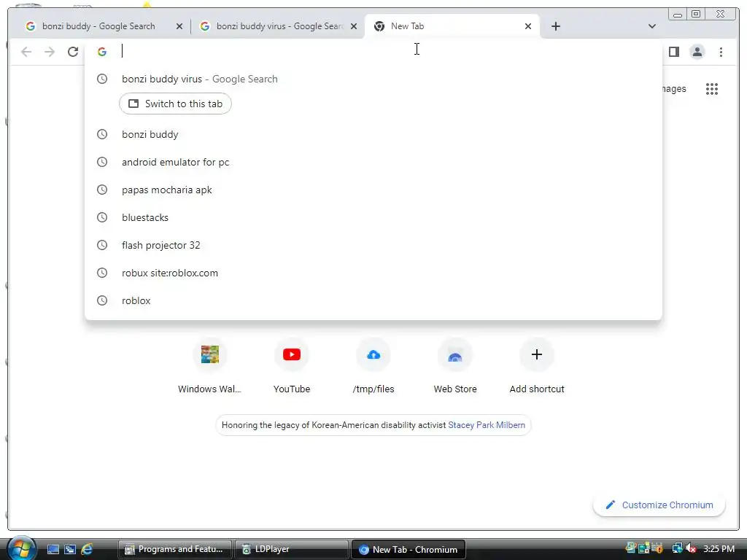This screenshot has width=747, height=560.
Task: Click history clock icon beside 'bluestacks'
Action: point(102,217)
